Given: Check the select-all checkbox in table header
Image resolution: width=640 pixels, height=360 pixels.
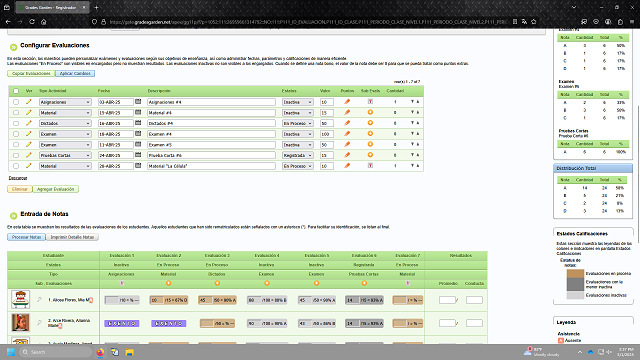Looking at the screenshot, I should [16, 91].
